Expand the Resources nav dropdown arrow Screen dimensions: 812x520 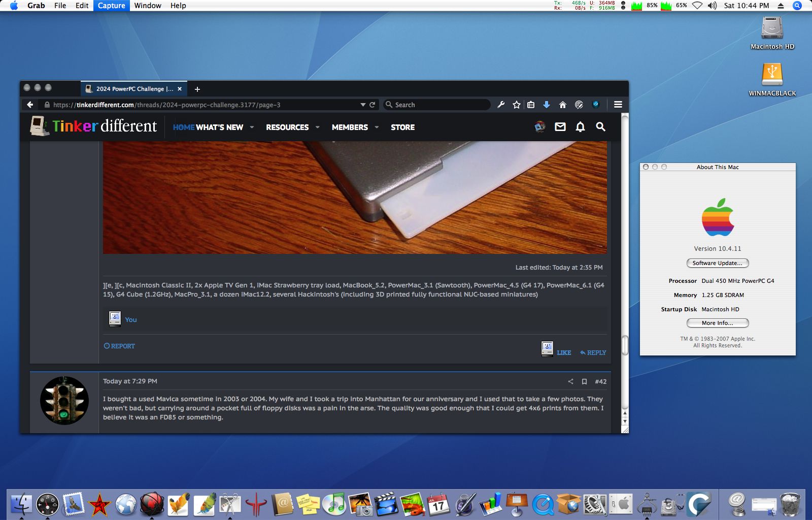pyautogui.click(x=318, y=127)
